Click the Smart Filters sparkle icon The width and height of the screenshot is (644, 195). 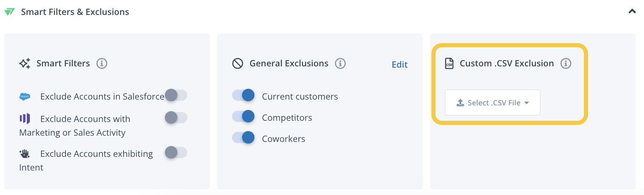(x=25, y=63)
